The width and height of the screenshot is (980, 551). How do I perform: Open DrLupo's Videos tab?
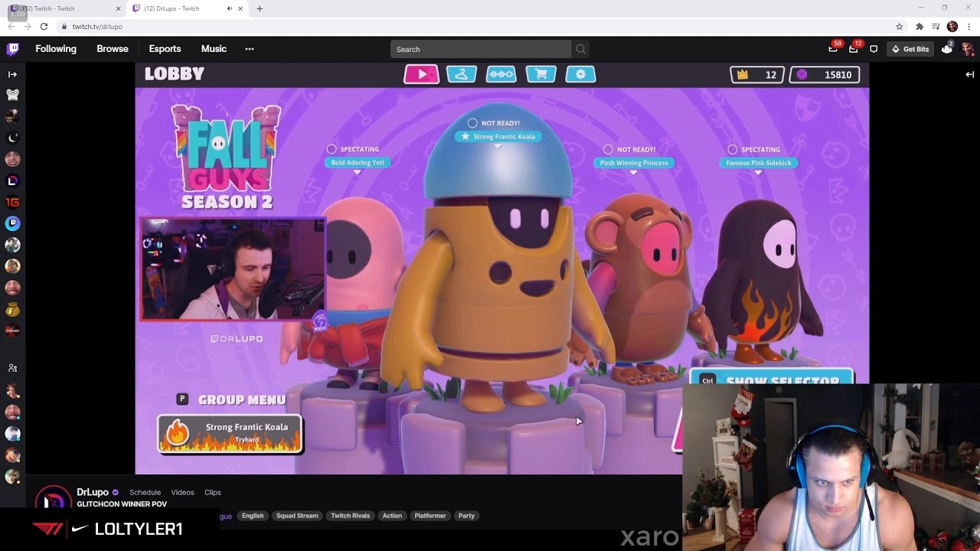182,492
